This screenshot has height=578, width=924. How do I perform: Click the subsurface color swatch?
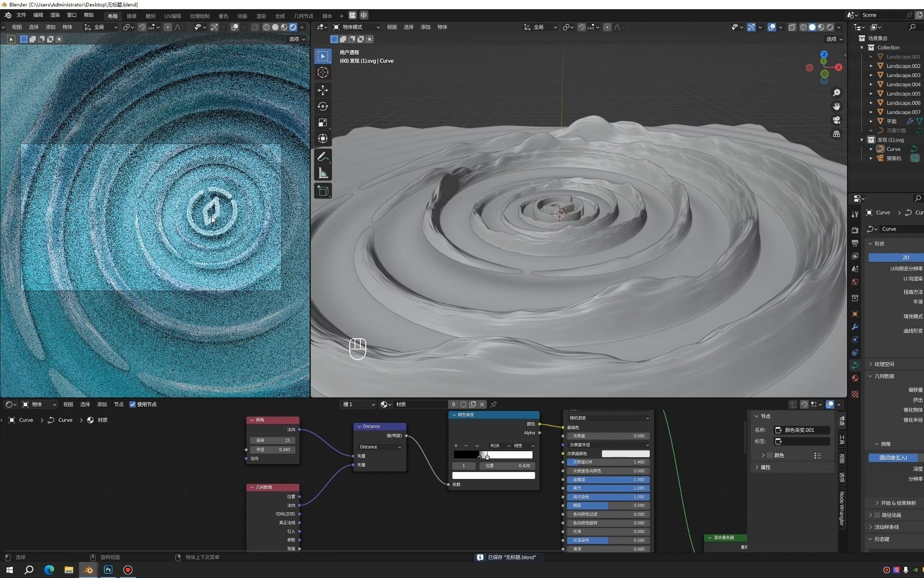tap(626, 454)
